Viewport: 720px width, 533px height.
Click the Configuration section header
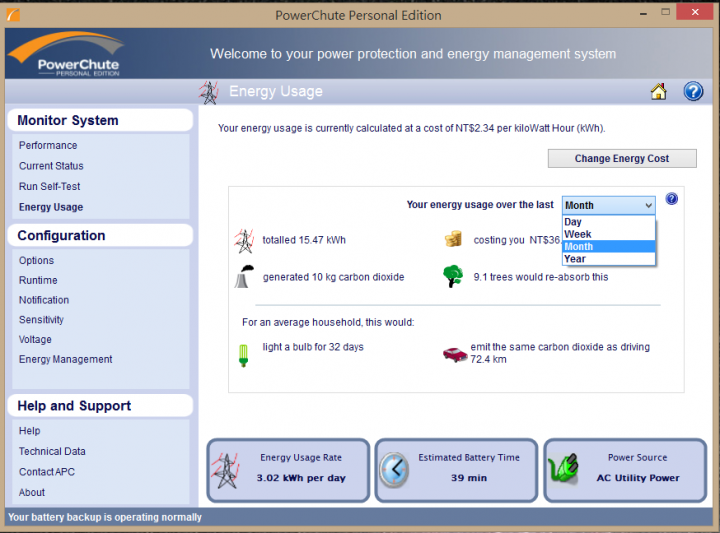pos(100,236)
